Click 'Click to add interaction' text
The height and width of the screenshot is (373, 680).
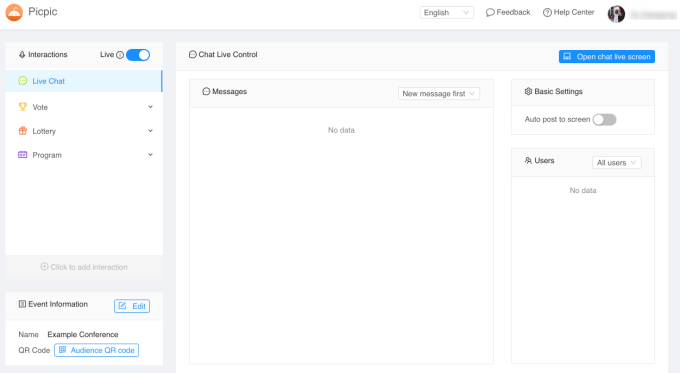[89, 267]
